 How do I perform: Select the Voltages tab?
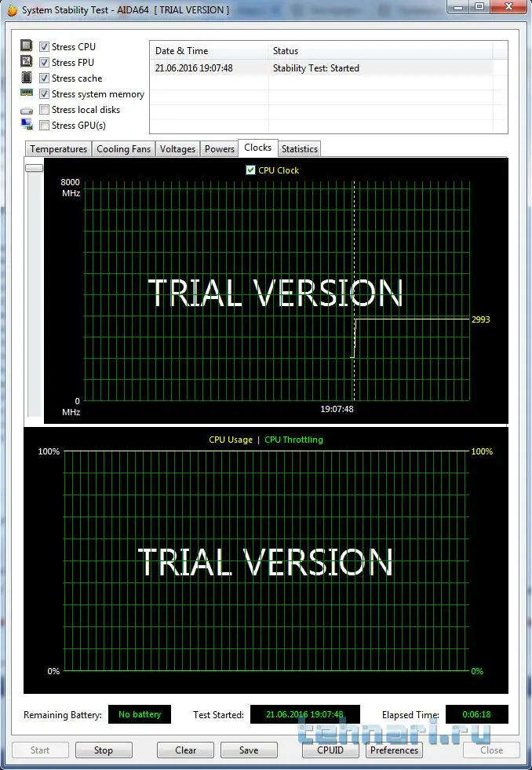(x=177, y=149)
